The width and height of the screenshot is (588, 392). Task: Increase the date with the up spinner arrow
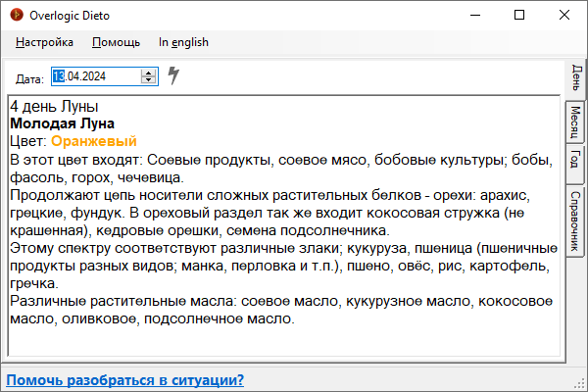coord(149,73)
